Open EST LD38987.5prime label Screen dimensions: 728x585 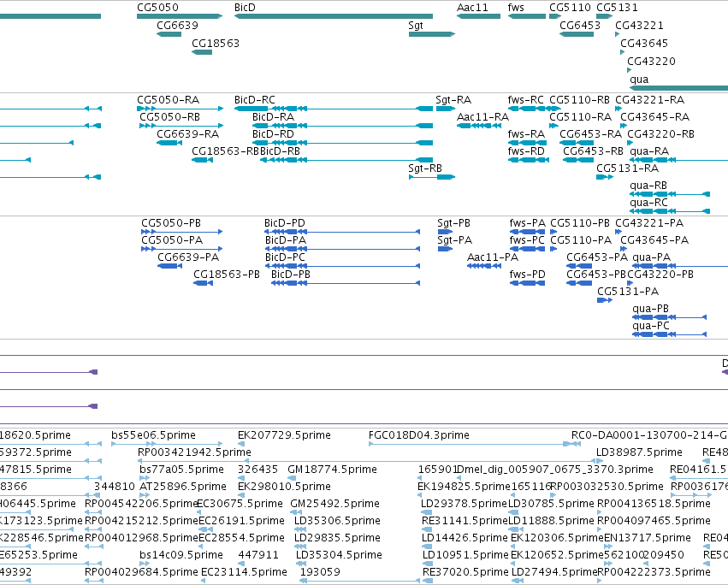click(639, 452)
